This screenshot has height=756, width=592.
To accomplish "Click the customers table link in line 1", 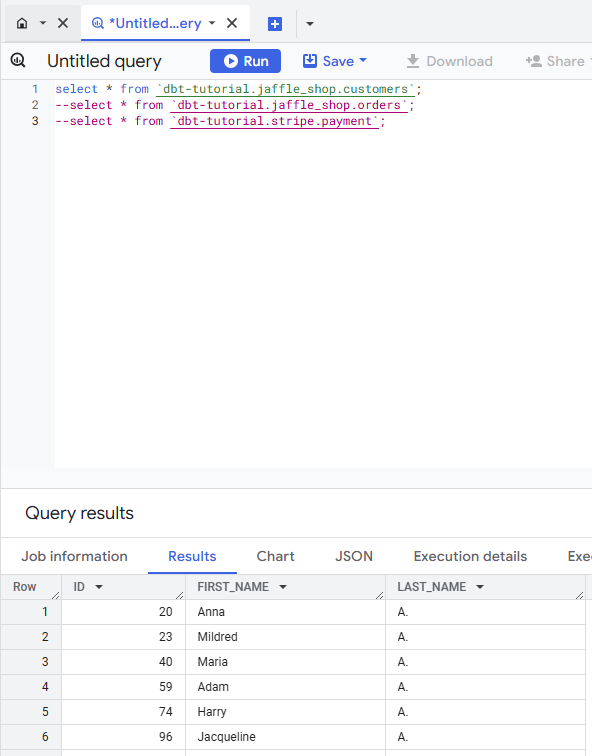I will pos(285,89).
